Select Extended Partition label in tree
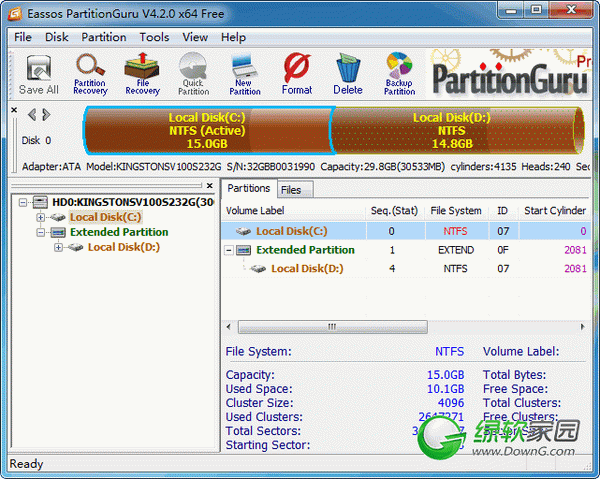600x479 pixels. [x=119, y=232]
